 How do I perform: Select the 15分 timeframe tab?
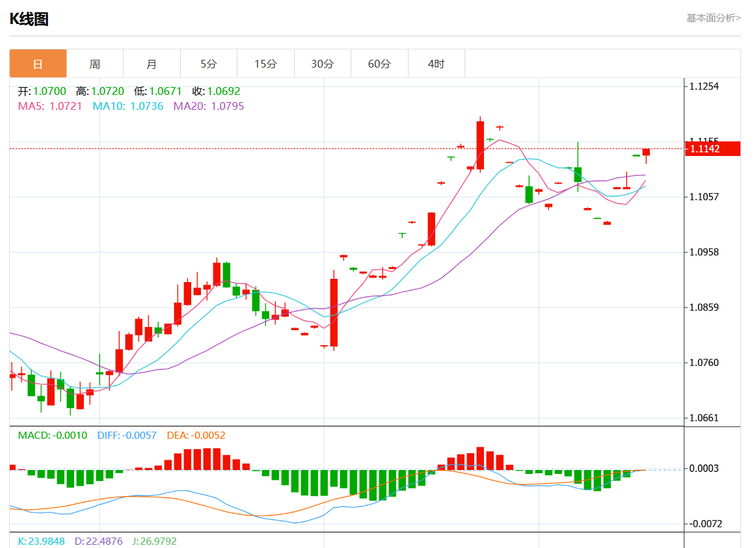[x=265, y=64]
